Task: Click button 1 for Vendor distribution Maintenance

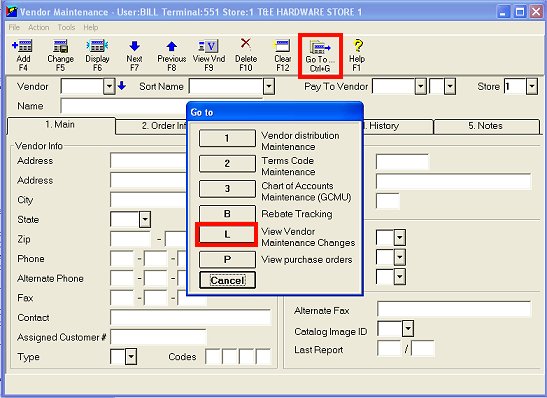Action: pyautogui.click(x=227, y=138)
